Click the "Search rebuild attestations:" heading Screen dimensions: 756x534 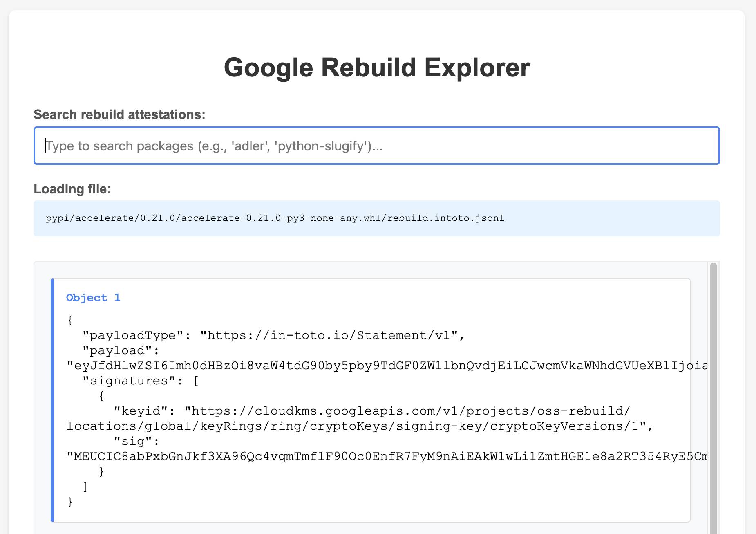(119, 114)
